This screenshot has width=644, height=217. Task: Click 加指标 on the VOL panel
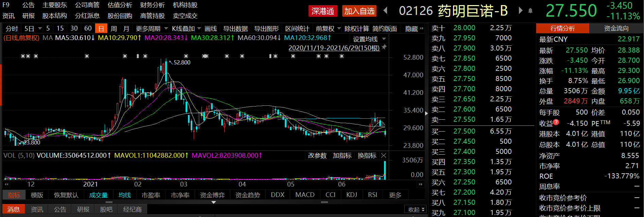tap(342, 156)
